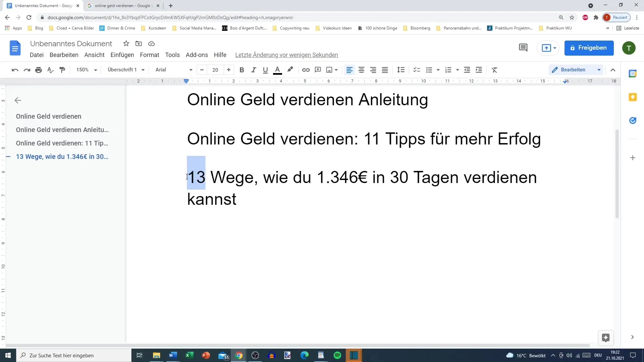644x362 pixels.
Task: Toggle underline formatting
Action: click(x=265, y=70)
